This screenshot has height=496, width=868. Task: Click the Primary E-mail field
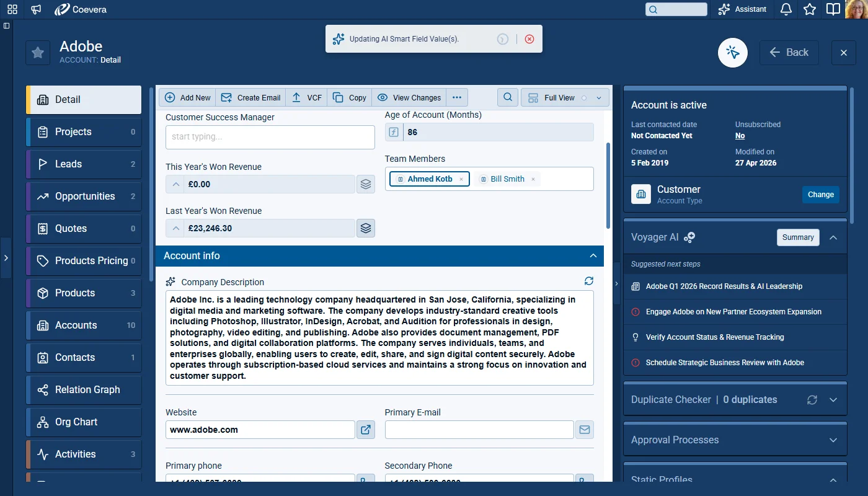[479, 430]
